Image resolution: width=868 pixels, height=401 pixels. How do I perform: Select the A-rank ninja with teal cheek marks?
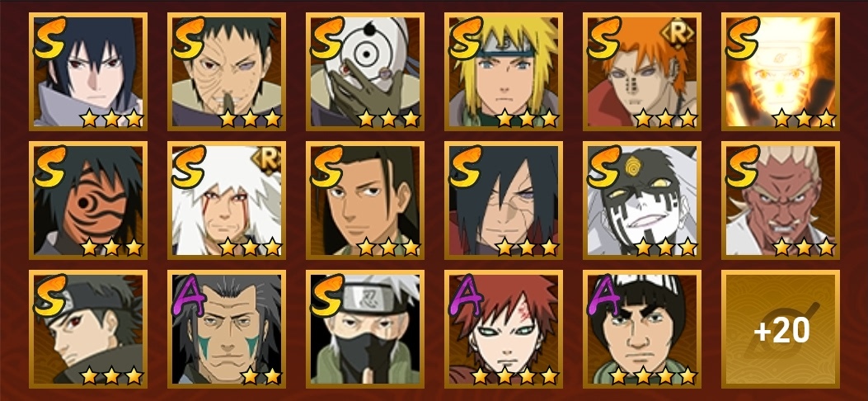coord(227,329)
